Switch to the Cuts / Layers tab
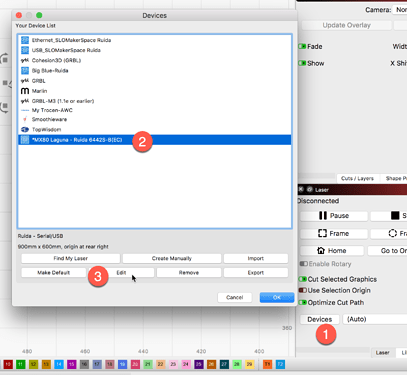The image size is (407, 375). (x=357, y=178)
